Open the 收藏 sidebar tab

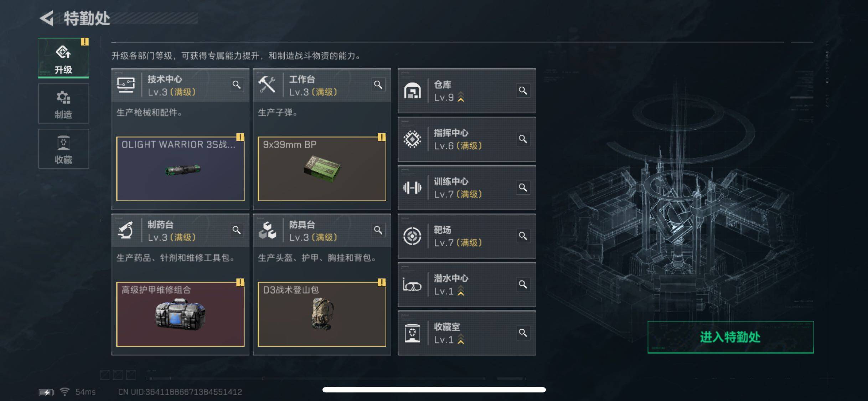[63, 149]
